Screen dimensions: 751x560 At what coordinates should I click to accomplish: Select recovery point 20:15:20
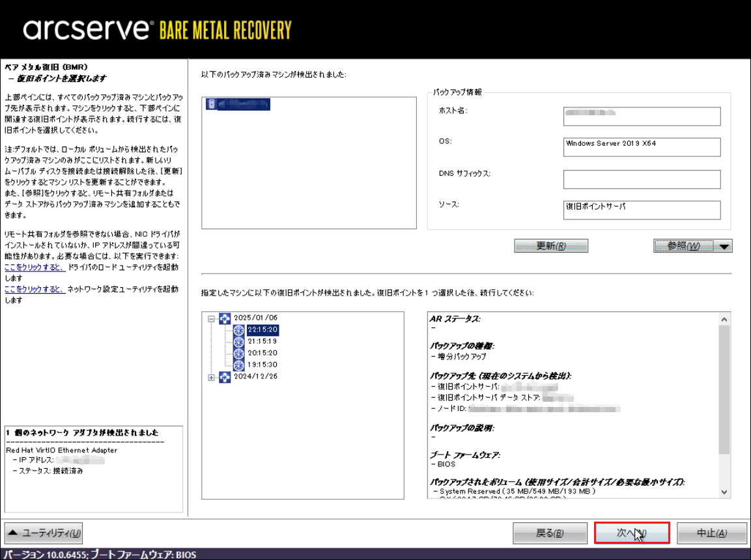click(x=262, y=353)
